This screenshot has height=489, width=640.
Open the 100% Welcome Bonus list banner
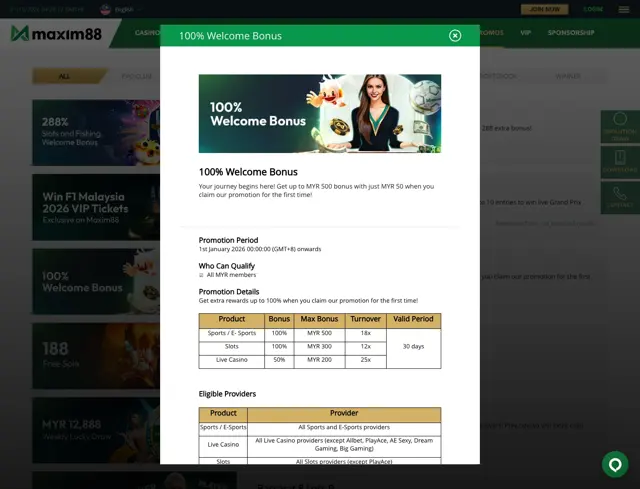click(96, 282)
